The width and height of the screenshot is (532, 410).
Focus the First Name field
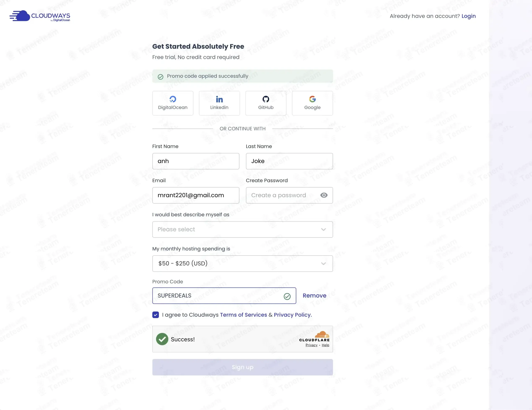coord(196,161)
